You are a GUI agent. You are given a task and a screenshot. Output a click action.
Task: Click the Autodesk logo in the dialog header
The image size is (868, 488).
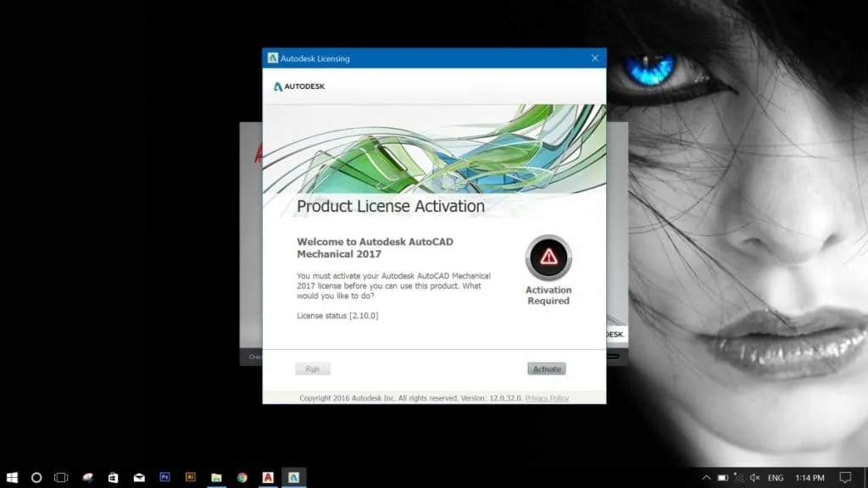(x=299, y=86)
